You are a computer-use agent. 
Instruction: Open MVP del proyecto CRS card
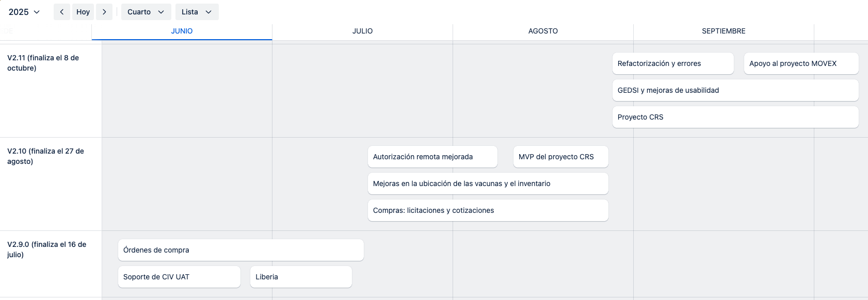click(561, 157)
